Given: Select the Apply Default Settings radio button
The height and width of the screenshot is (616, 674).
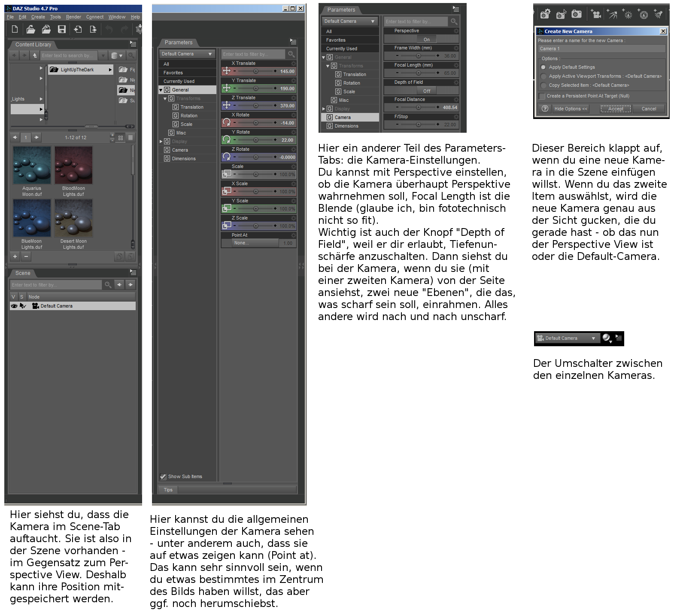Looking at the screenshot, I should coord(543,67).
